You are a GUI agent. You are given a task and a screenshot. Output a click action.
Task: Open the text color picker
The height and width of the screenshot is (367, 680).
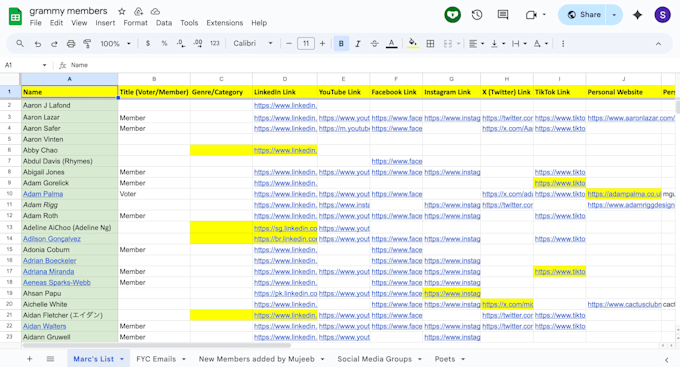pyautogui.click(x=392, y=43)
